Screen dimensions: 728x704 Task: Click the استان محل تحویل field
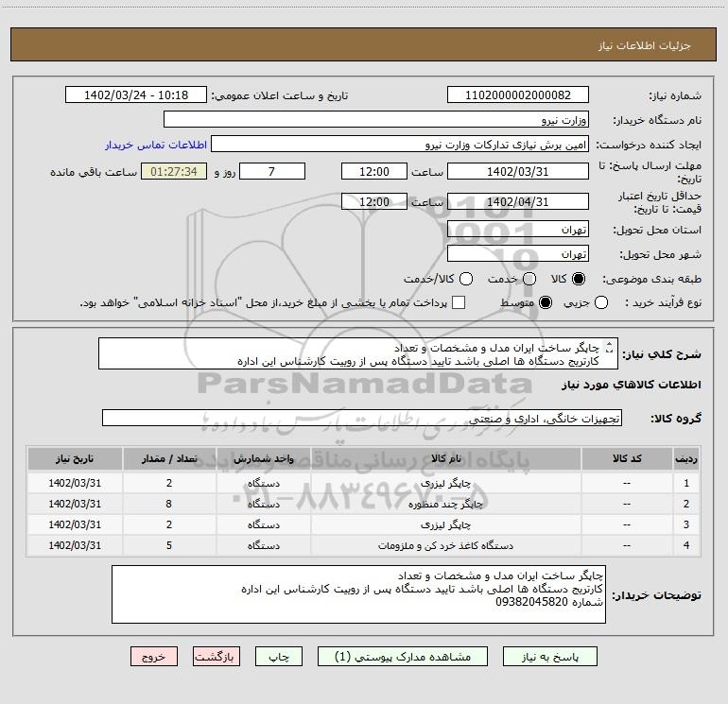[518, 229]
